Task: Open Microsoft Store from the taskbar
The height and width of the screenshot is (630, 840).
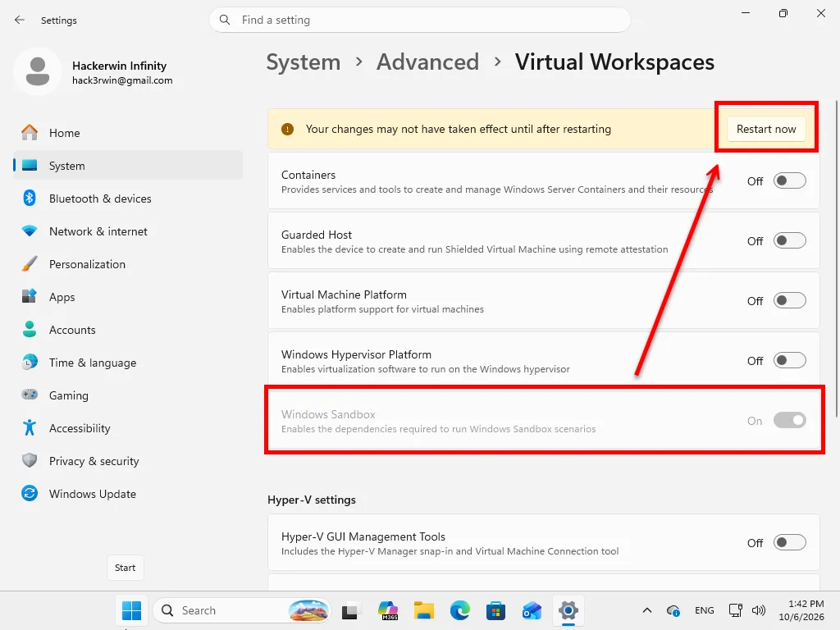Action: [x=495, y=610]
